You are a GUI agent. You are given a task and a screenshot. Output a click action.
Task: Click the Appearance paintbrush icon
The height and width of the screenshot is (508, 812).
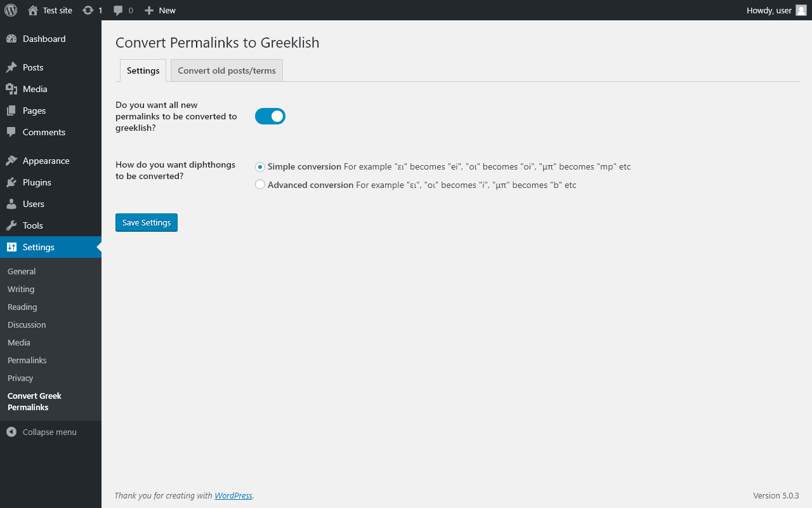[x=11, y=161]
